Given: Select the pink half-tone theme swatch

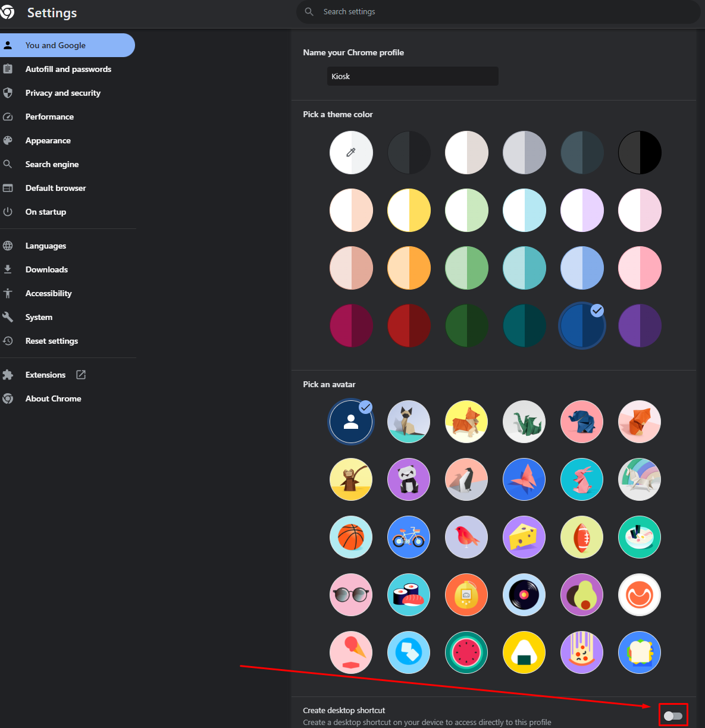Looking at the screenshot, I should coord(640,268).
